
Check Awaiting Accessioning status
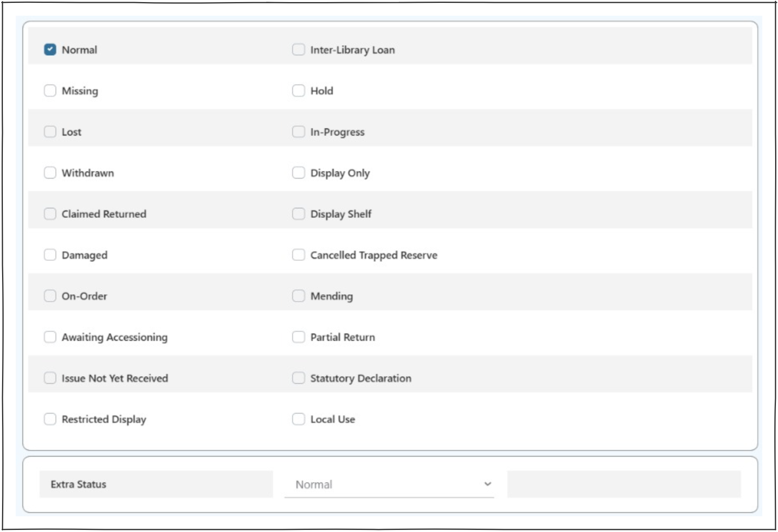50,337
